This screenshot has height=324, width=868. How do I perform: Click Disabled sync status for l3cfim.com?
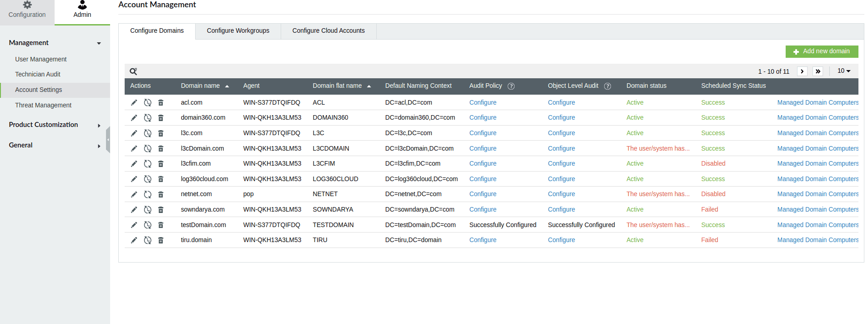[713, 163]
